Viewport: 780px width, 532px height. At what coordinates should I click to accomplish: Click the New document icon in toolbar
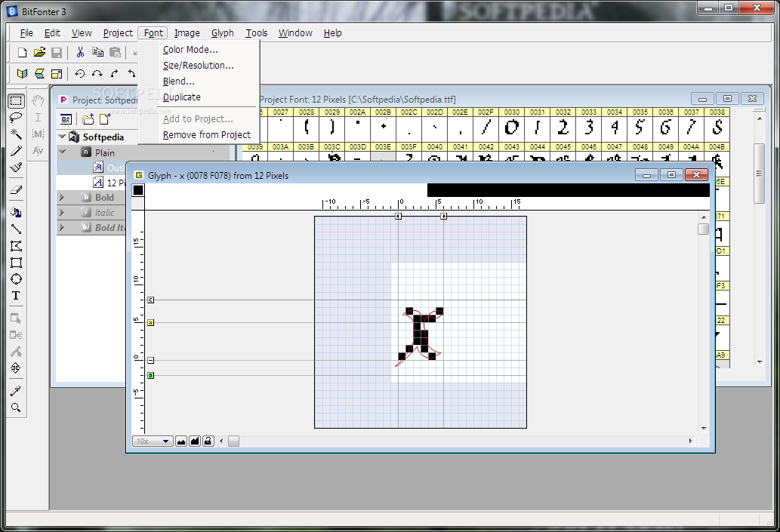[22, 52]
